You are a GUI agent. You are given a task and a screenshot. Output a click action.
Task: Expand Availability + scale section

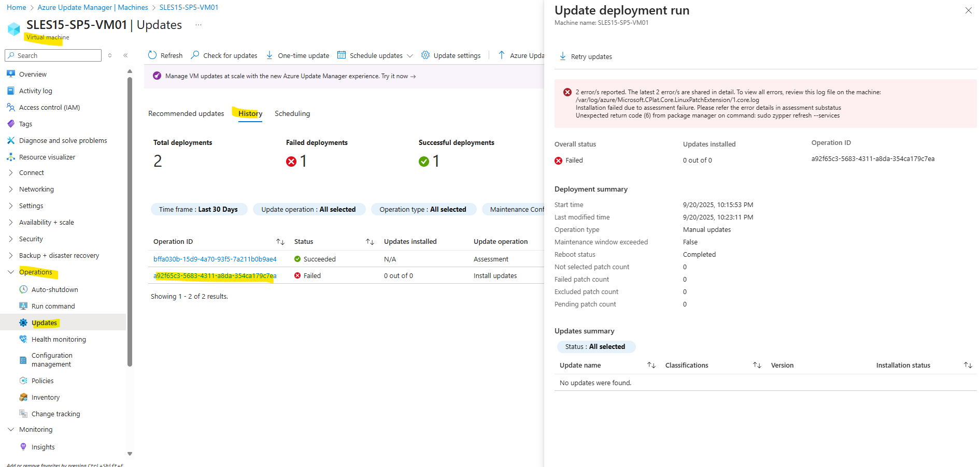[46, 222]
